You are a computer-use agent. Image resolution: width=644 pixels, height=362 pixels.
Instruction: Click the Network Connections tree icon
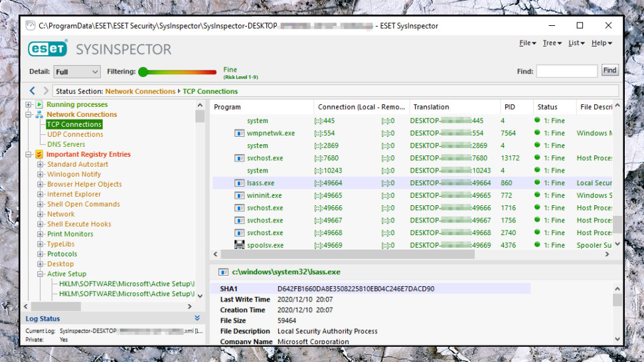pos(39,114)
